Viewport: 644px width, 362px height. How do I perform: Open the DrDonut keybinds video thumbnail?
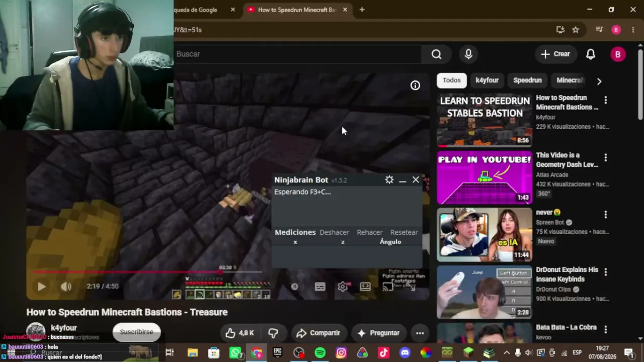point(485,292)
